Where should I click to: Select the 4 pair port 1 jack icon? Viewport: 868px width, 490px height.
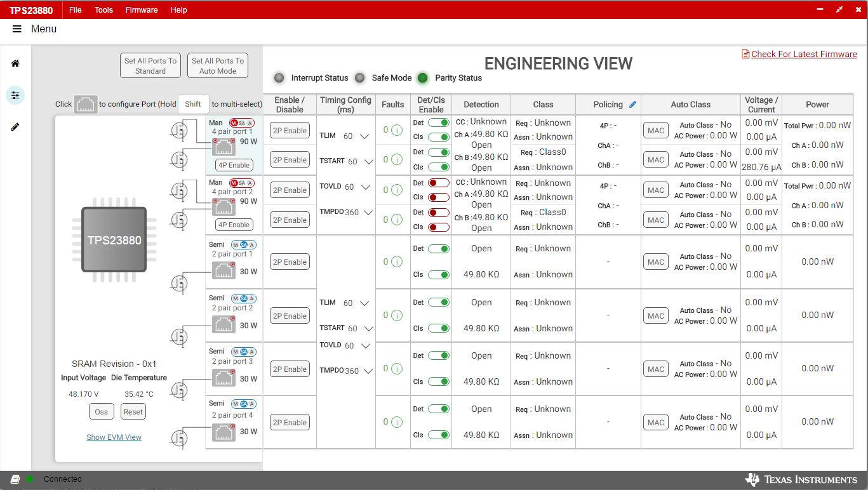224,148
